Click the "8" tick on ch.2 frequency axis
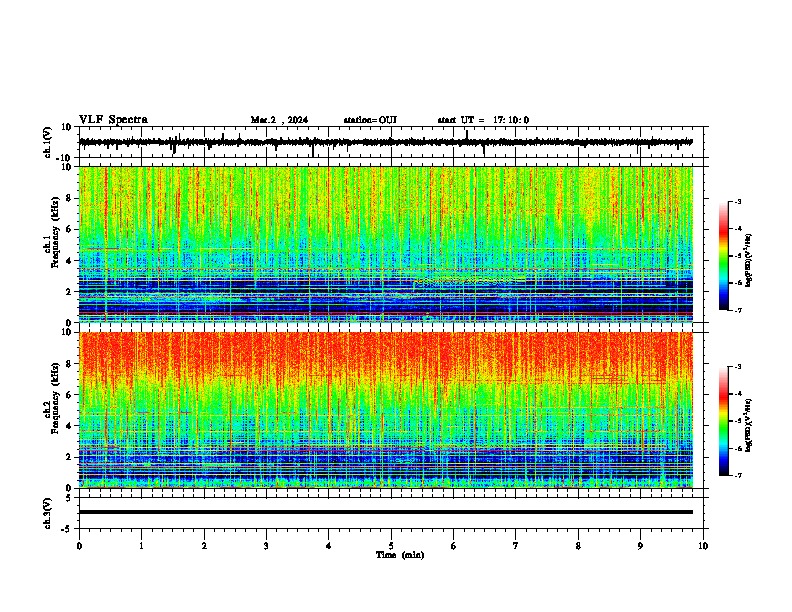 coord(70,364)
